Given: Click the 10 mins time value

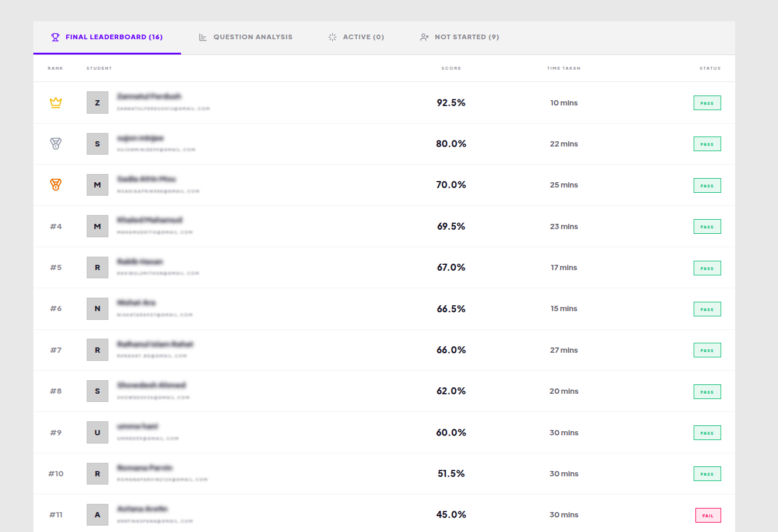Looking at the screenshot, I should point(564,103).
